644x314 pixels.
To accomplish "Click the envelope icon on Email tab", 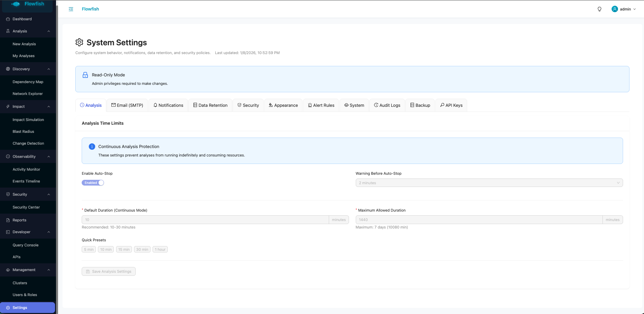I will point(113,105).
